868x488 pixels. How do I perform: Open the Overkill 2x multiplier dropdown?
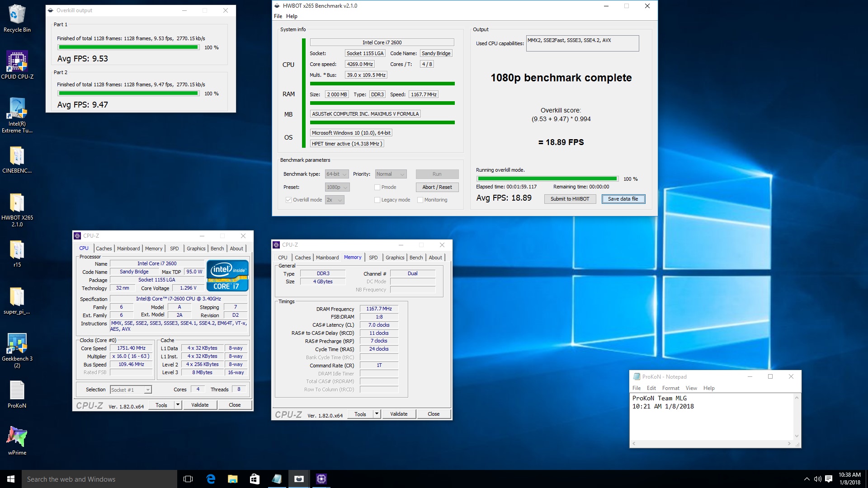tap(335, 200)
